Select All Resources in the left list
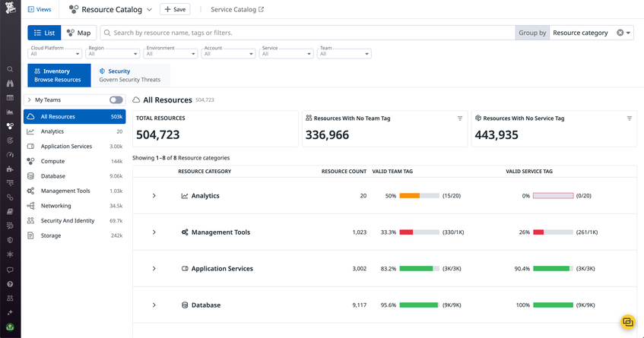 pyautogui.click(x=75, y=116)
